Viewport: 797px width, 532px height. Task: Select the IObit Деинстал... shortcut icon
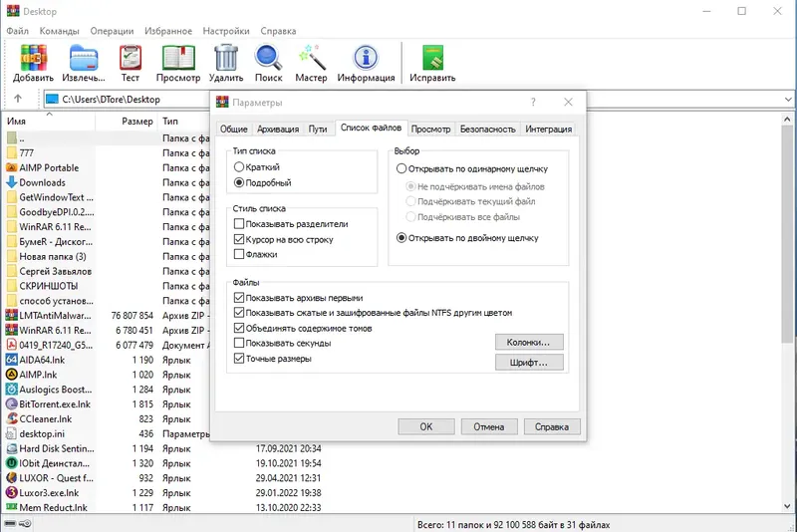(12, 463)
